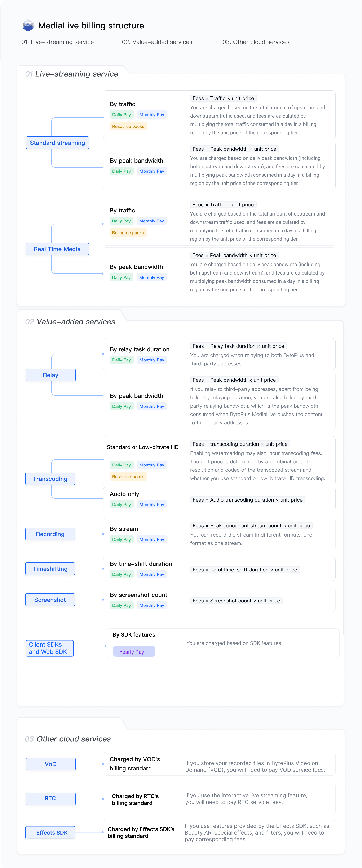Viewport: 362px width, 868px height.
Task: Select the Screenshot service box
Action: point(50,600)
